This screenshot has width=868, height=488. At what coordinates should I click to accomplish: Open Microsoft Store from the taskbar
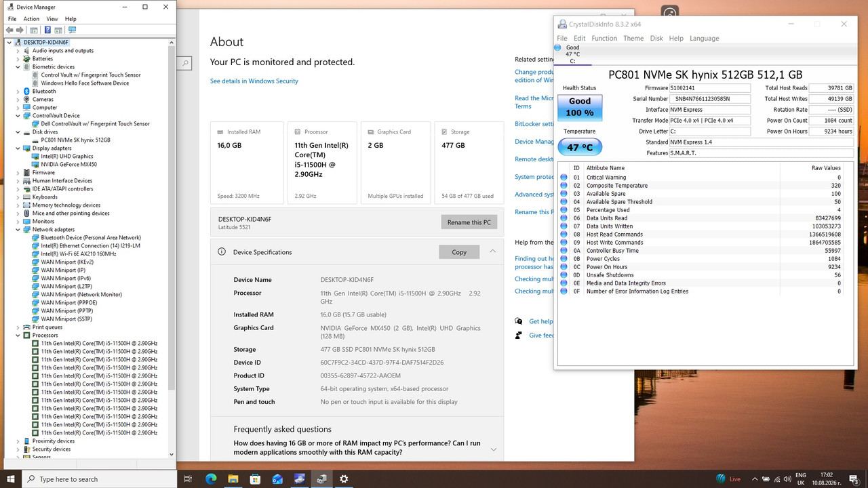coord(255,479)
